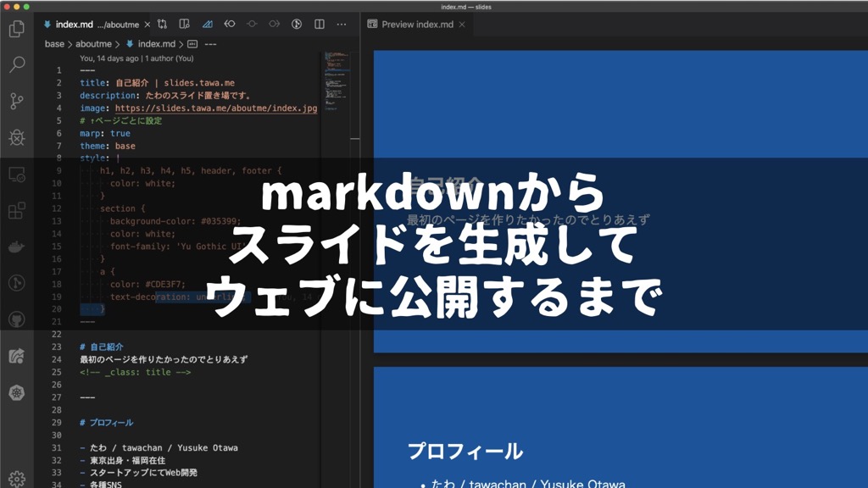The width and height of the screenshot is (868, 488).
Task: Open the base breadcrumb dropdown
Action: coord(55,44)
